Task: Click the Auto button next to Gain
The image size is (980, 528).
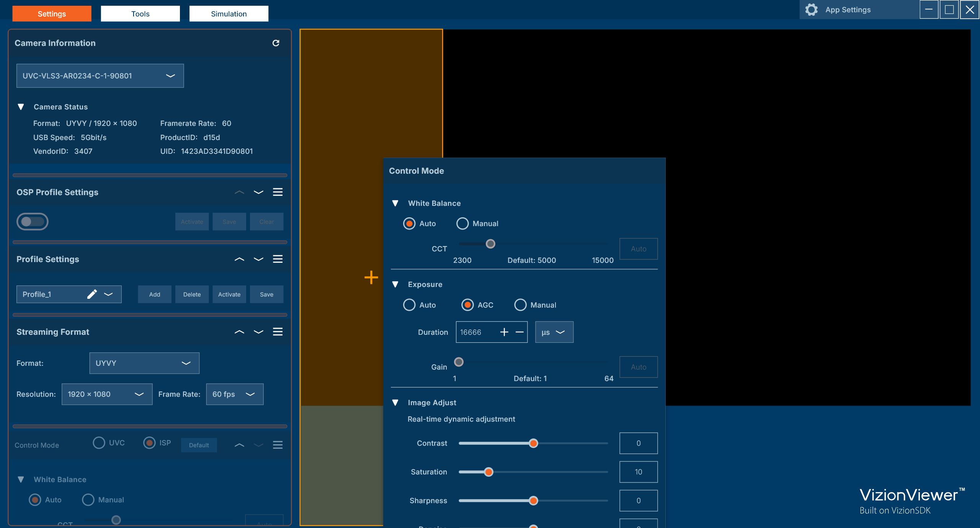Action: coord(638,367)
